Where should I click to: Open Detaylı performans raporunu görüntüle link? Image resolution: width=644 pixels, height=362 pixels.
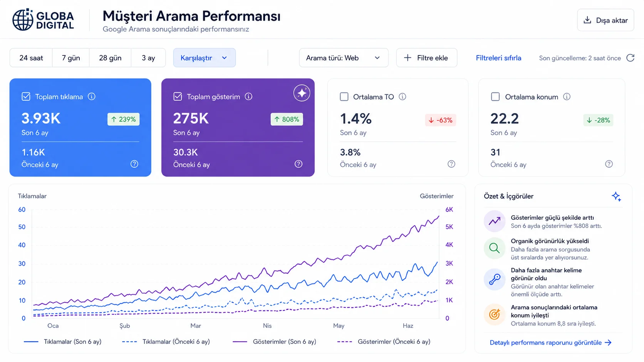551,343
